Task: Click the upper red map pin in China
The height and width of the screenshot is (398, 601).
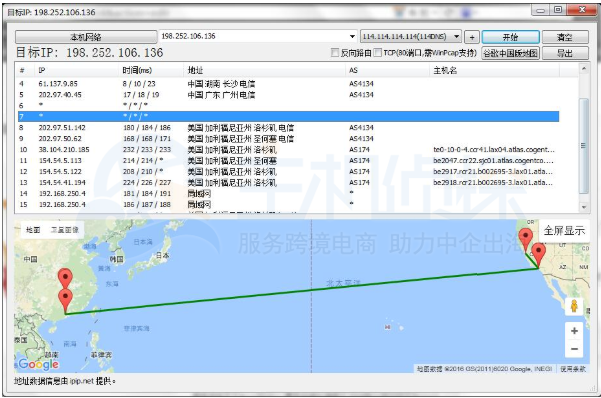Action: pos(65,278)
